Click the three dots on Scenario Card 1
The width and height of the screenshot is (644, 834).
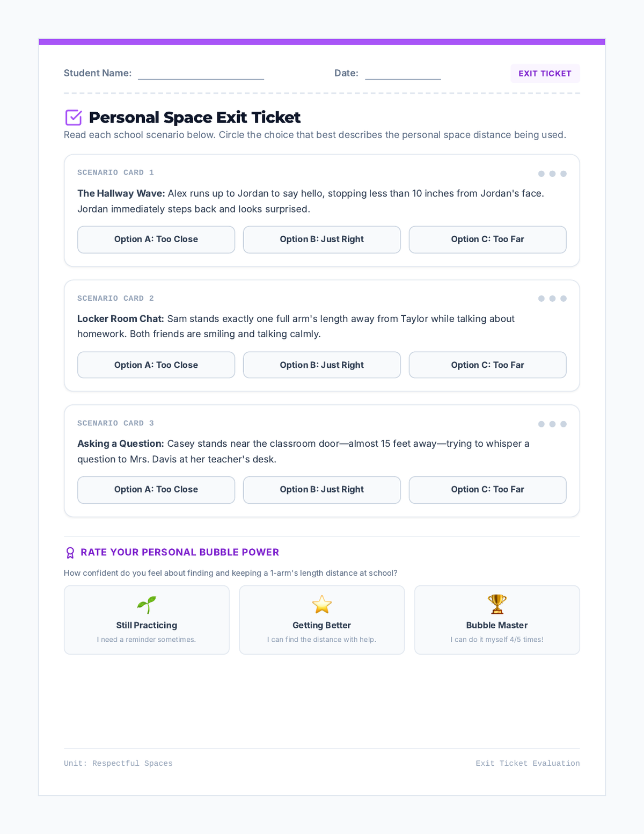click(x=552, y=173)
